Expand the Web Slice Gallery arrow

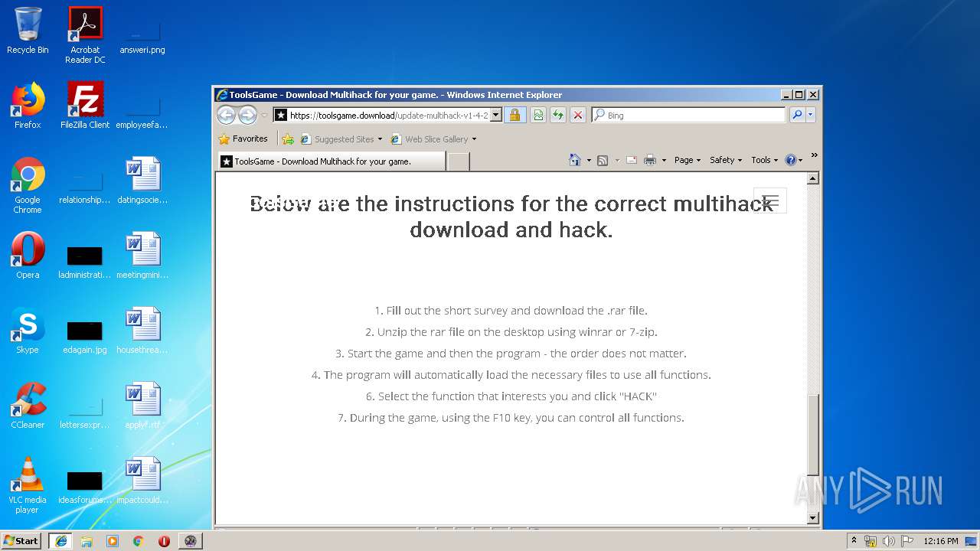pyautogui.click(x=474, y=139)
